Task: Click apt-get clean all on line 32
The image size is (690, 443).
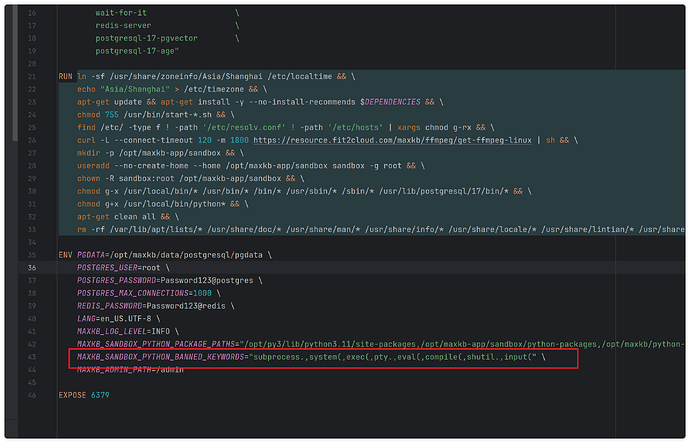Action: (x=116, y=217)
